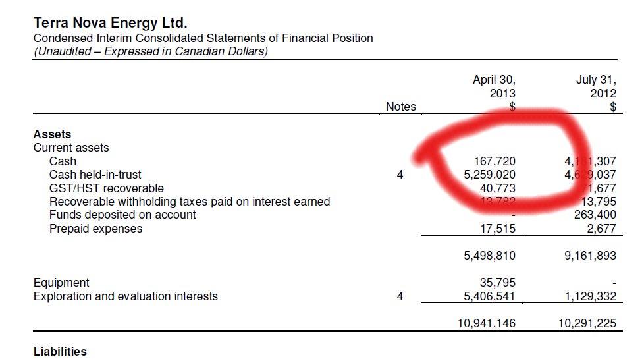Viewport: 644px width, 359px height.
Task: Select the Equipment row label
Action: point(61,283)
